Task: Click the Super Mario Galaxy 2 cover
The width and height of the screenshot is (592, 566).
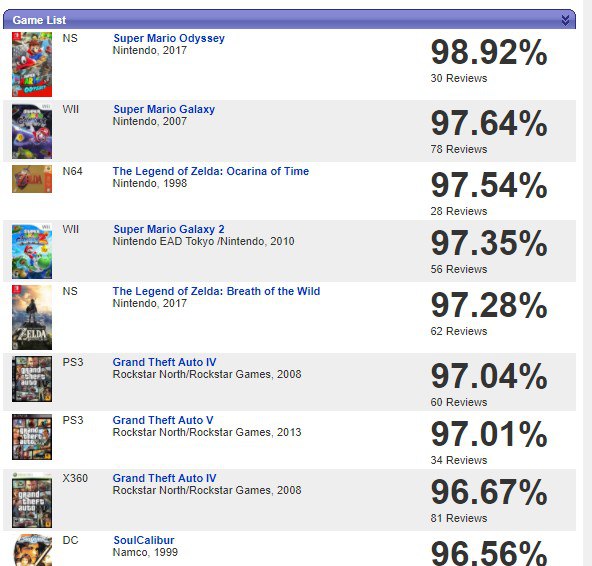Action: [32, 251]
